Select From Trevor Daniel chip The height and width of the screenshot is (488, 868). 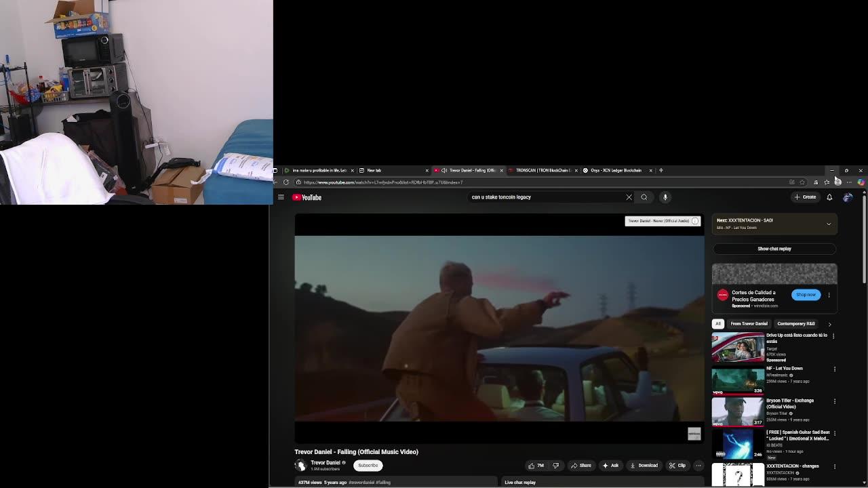749,324
